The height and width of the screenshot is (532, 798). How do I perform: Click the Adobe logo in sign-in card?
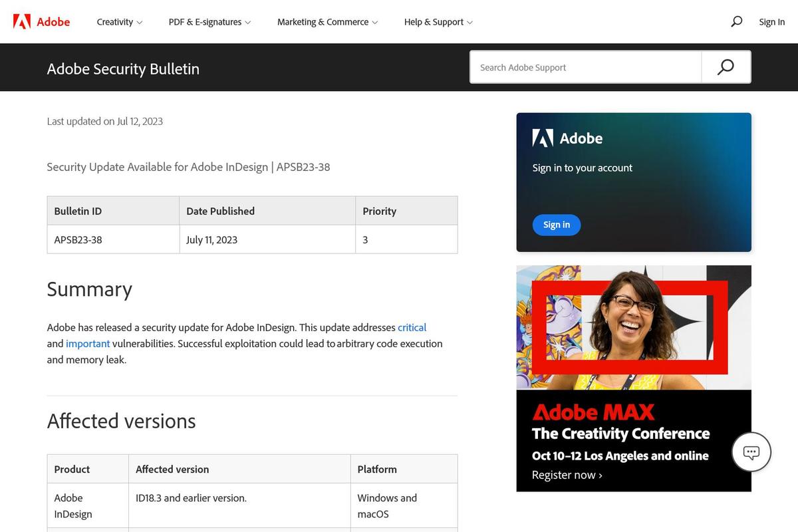[x=567, y=138]
